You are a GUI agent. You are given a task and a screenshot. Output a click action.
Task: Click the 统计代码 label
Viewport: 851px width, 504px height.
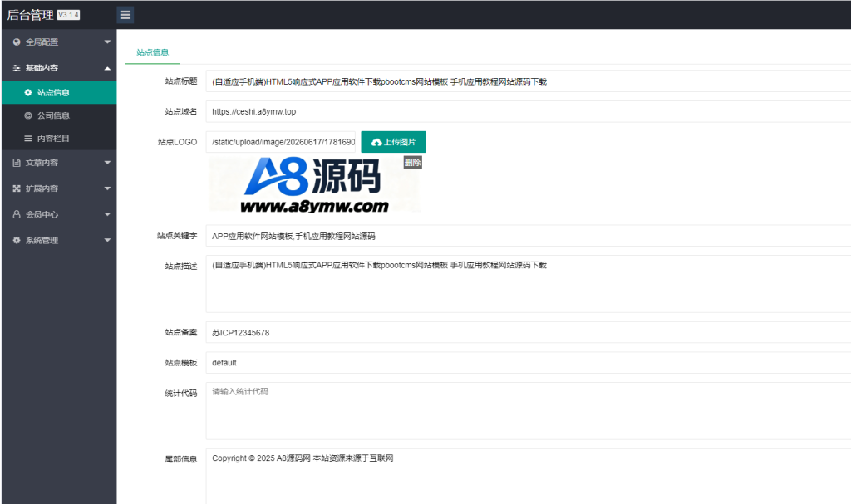coord(181,394)
